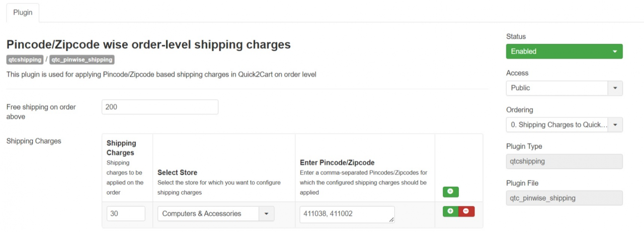
Task: Focus the shipping charge field containing 30
Action: [126, 213]
